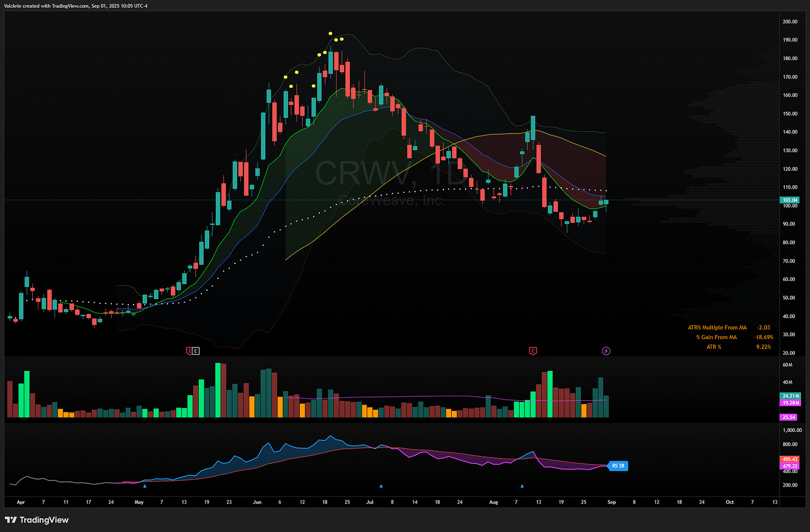Screen dimensions: 810x532
Task: Click the purple lightning bolt event icon
Action: click(x=606, y=351)
